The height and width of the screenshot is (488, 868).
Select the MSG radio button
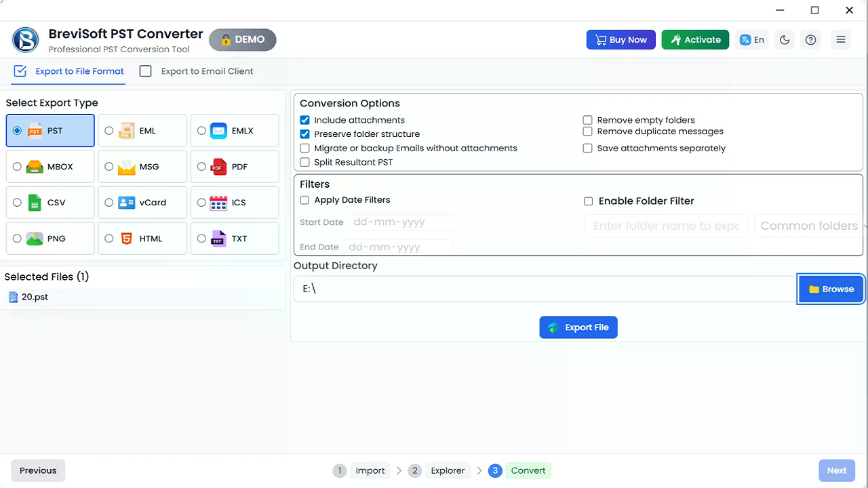click(108, 167)
